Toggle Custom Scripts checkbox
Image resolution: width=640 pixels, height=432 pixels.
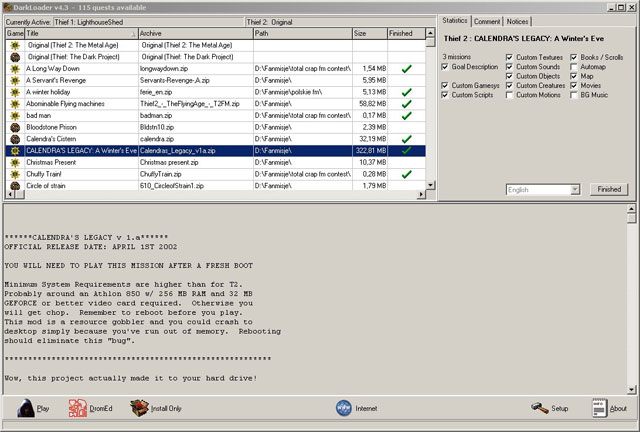445,95
